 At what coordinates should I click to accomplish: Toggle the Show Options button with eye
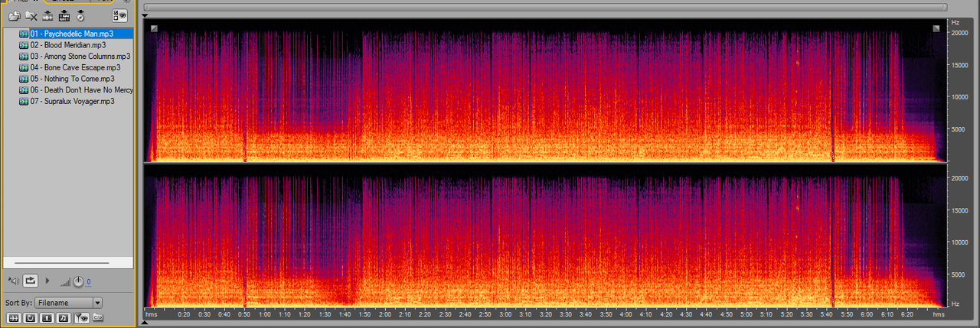pyautogui.click(x=120, y=15)
